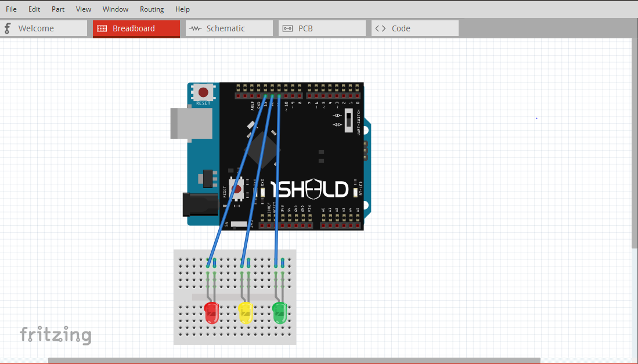638x364 pixels.
Task: Switch to the Schematic tab
Action: tap(229, 28)
